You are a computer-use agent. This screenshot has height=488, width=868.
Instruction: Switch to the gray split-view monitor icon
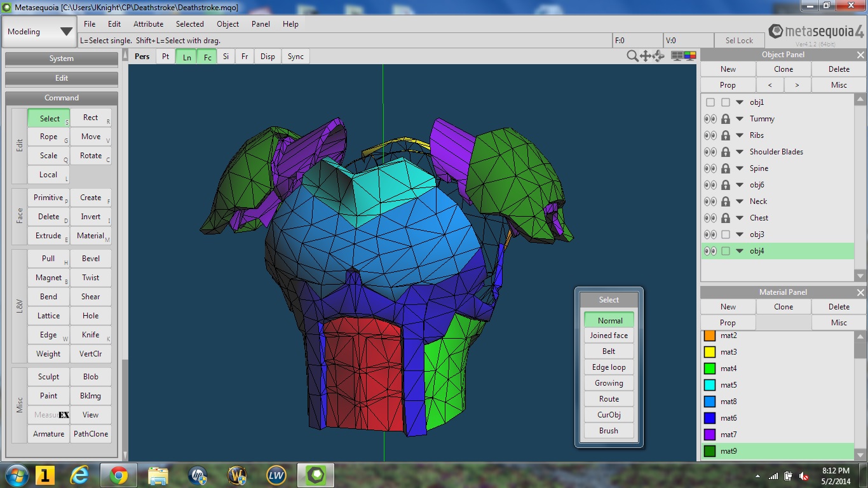click(x=677, y=56)
